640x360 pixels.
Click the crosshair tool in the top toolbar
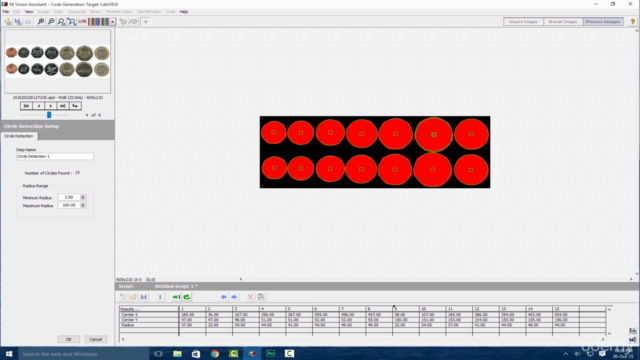145,22
